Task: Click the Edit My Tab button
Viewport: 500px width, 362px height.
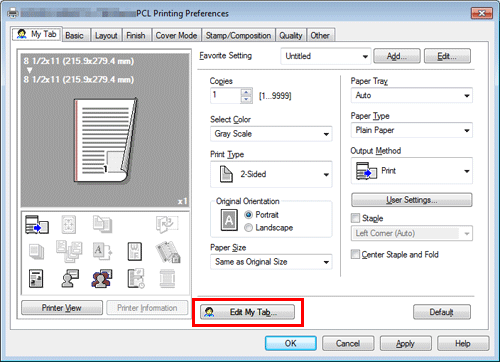Action: tap(247, 312)
